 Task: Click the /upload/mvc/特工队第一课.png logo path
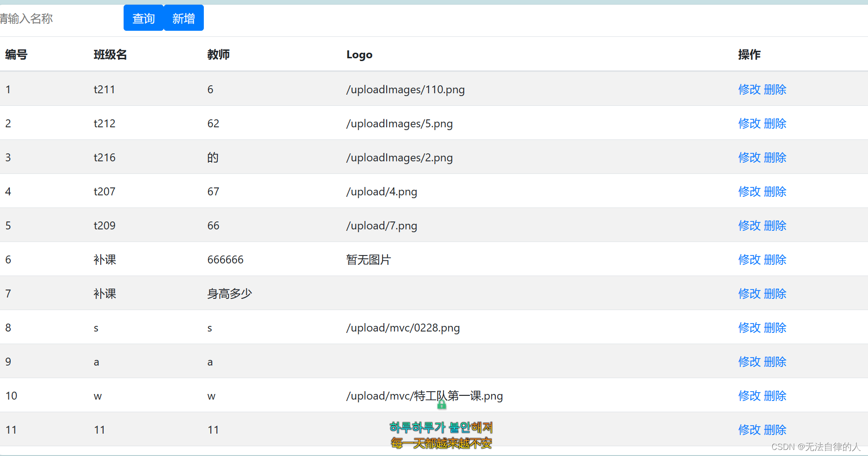(x=424, y=396)
